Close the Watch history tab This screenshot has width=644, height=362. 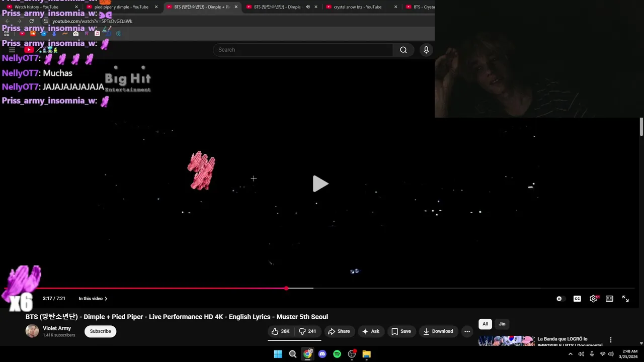tap(76, 7)
